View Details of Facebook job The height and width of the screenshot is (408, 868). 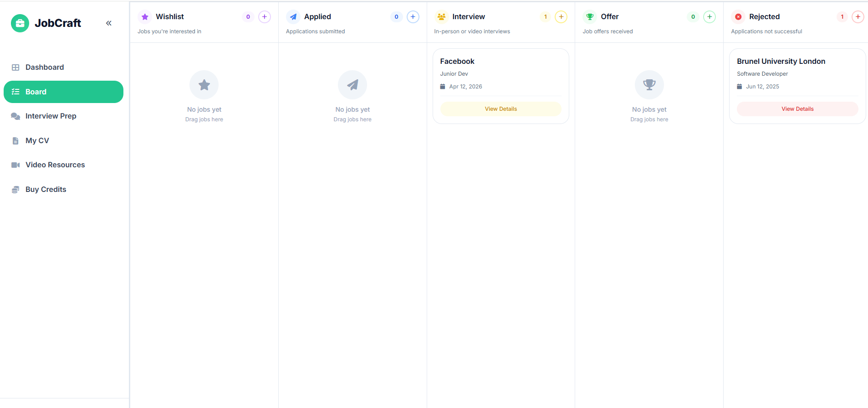click(x=501, y=109)
